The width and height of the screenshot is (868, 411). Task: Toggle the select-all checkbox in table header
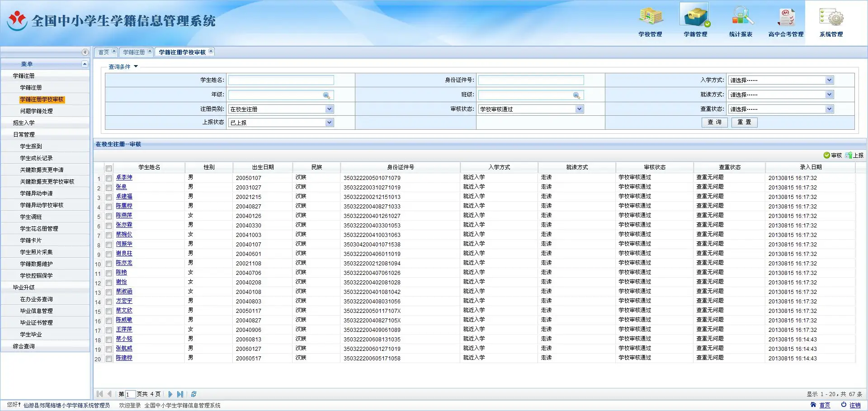click(x=108, y=168)
